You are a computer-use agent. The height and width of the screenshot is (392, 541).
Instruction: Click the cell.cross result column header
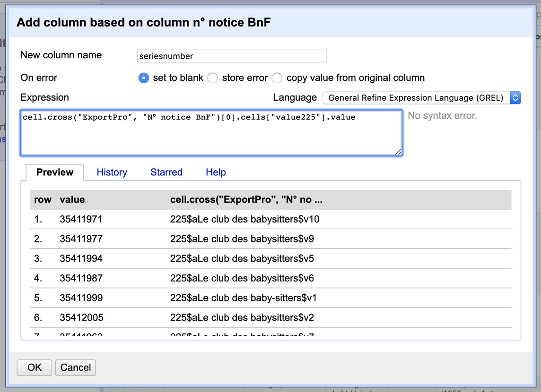tap(246, 200)
